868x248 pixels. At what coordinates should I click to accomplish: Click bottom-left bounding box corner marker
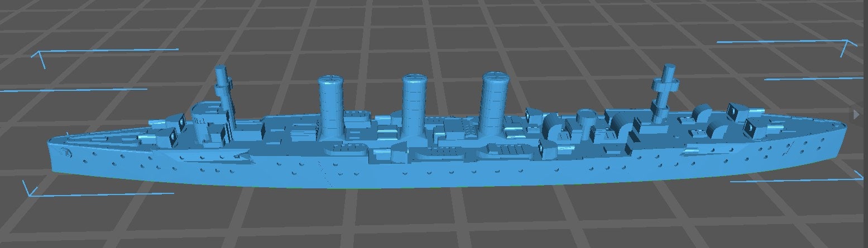tap(28, 189)
